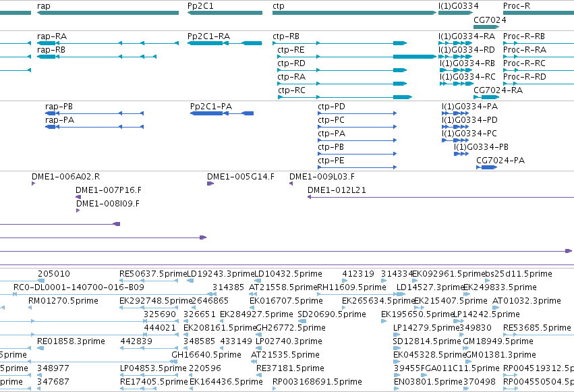Click the l(1)G0334-PC protein label
574x392 pixels.
469,134
